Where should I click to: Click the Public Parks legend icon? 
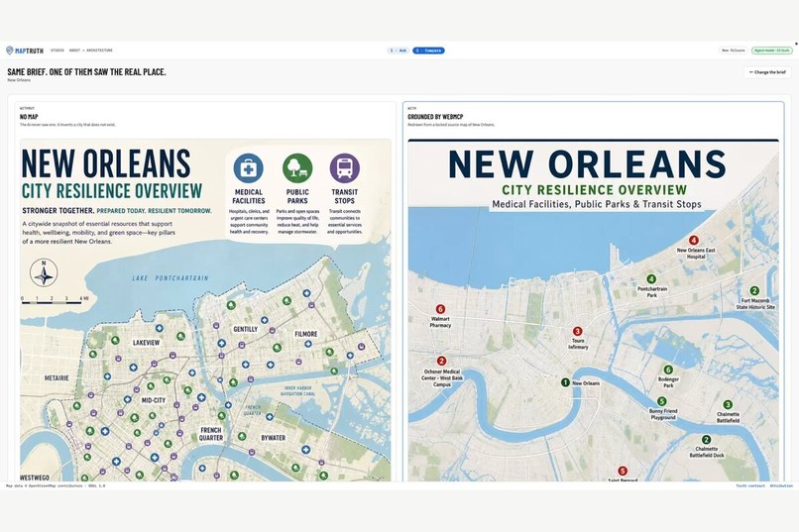tap(297, 168)
